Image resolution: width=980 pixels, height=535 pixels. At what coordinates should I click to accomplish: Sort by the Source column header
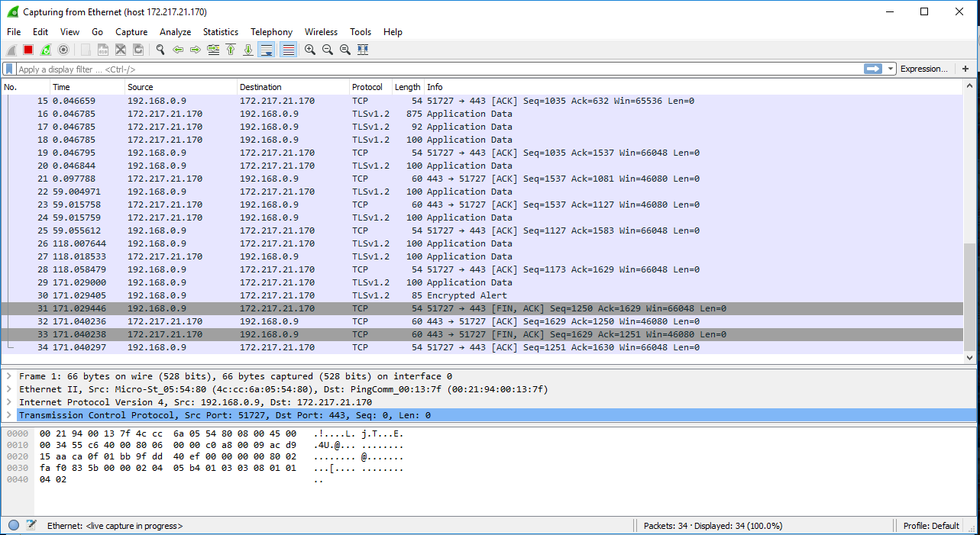181,87
